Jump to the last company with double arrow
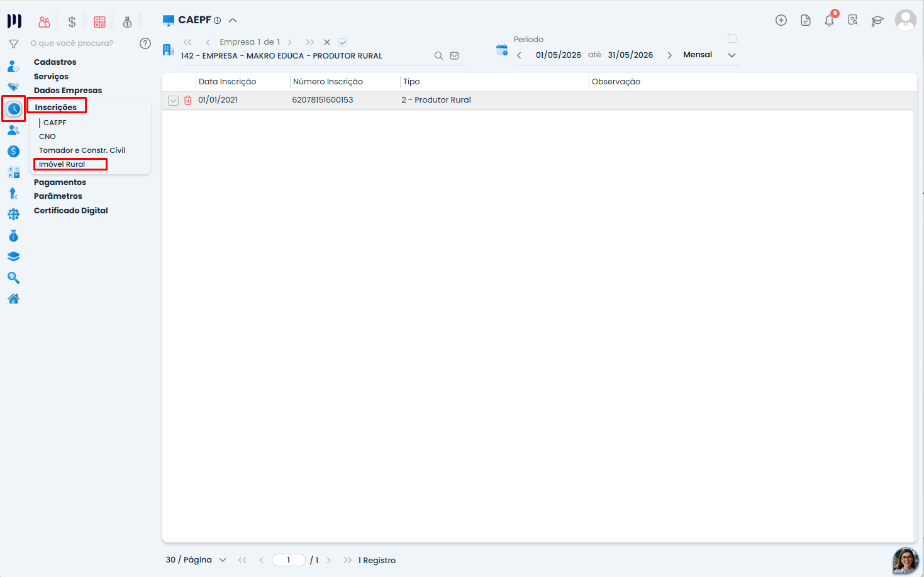This screenshot has width=924, height=577. pyautogui.click(x=310, y=42)
